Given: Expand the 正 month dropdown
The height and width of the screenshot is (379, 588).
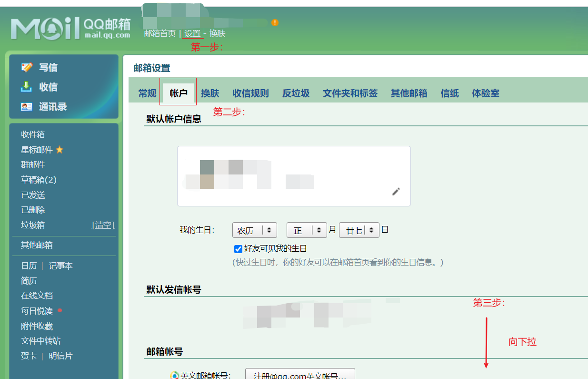Looking at the screenshot, I should pyautogui.click(x=307, y=230).
